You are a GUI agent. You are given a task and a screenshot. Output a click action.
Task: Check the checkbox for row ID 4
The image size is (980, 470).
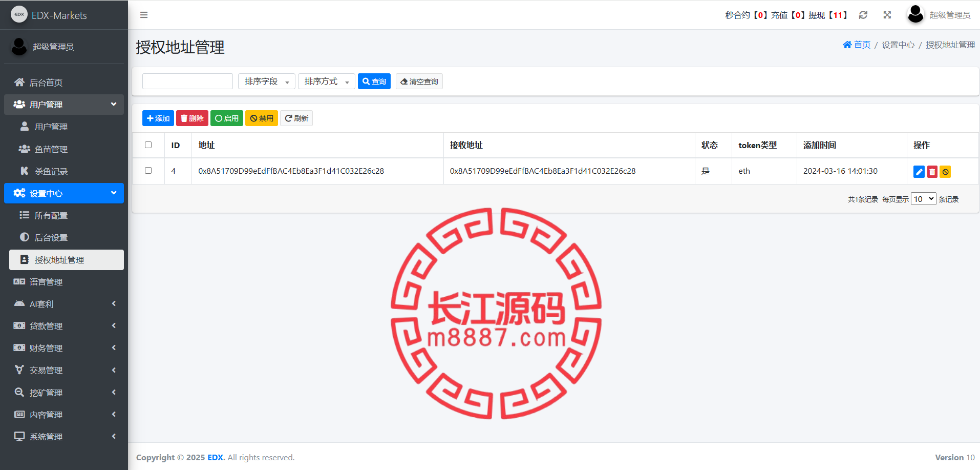[x=148, y=170]
